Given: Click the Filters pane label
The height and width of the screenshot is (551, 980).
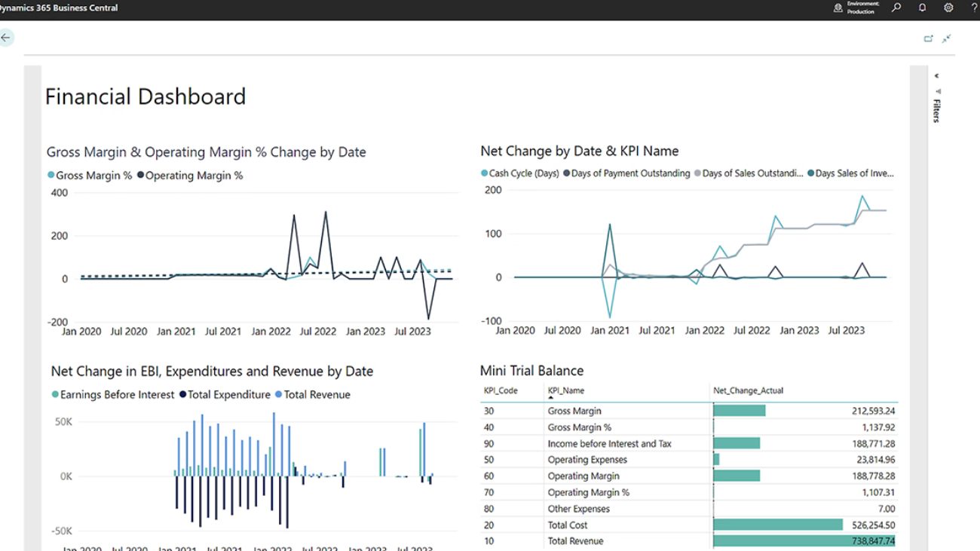Looking at the screenshot, I should pyautogui.click(x=936, y=109).
